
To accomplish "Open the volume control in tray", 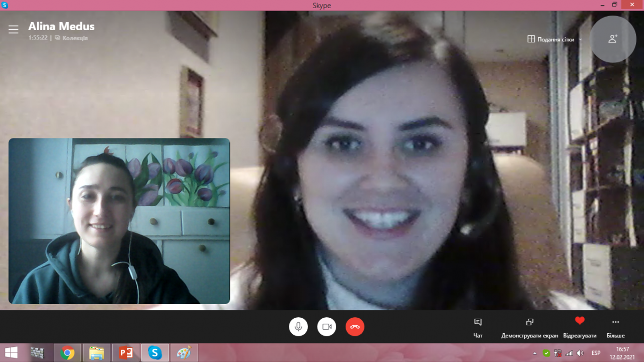I will click(x=580, y=353).
